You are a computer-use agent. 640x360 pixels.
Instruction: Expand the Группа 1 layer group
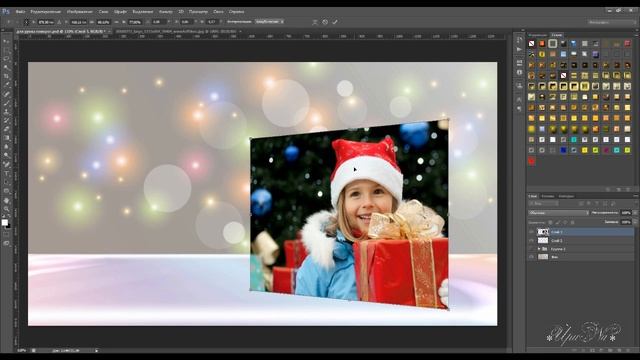(x=538, y=249)
